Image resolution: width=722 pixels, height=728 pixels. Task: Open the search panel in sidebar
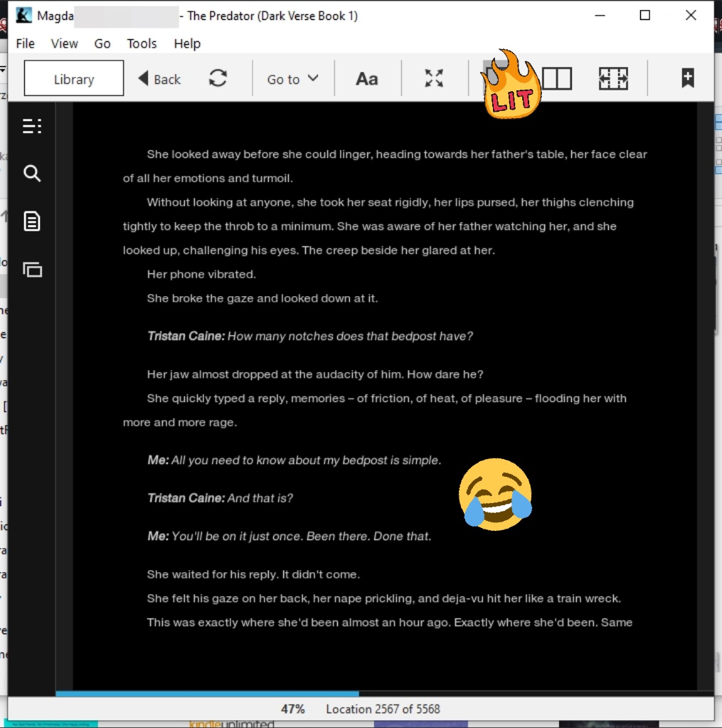click(x=32, y=173)
